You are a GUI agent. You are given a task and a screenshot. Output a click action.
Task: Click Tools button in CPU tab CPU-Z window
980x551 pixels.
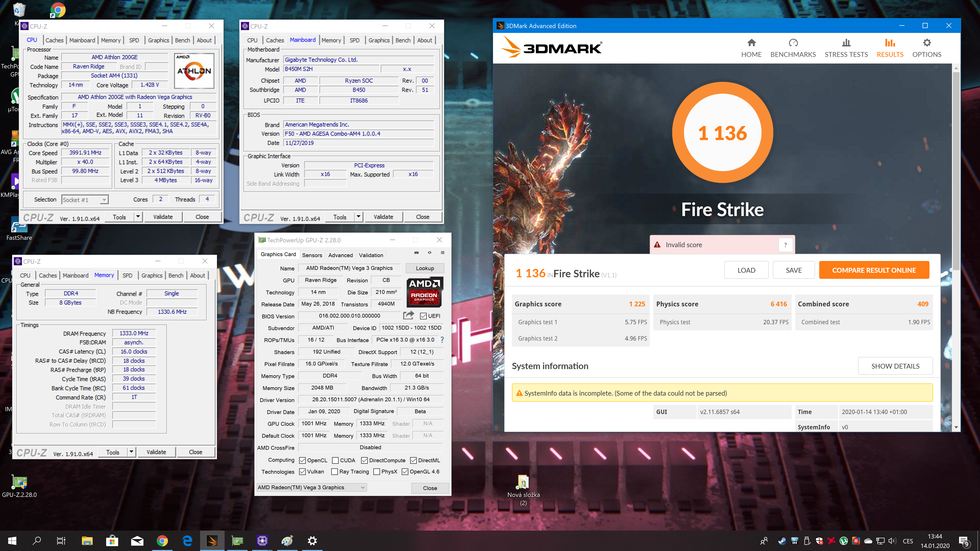click(x=119, y=217)
